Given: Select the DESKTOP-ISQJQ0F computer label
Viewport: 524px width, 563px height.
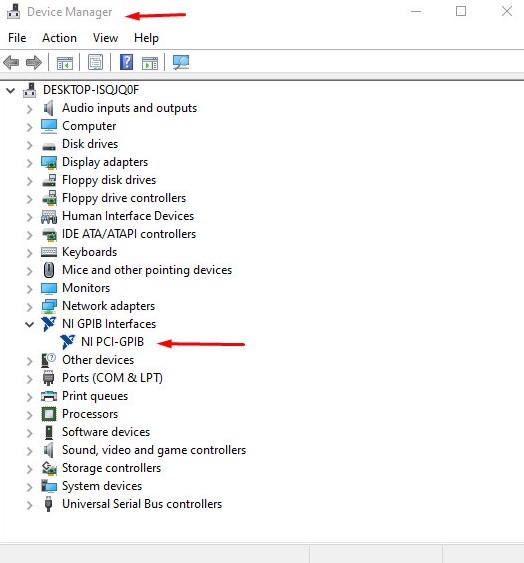Looking at the screenshot, I should pyautogui.click(x=91, y=90).
